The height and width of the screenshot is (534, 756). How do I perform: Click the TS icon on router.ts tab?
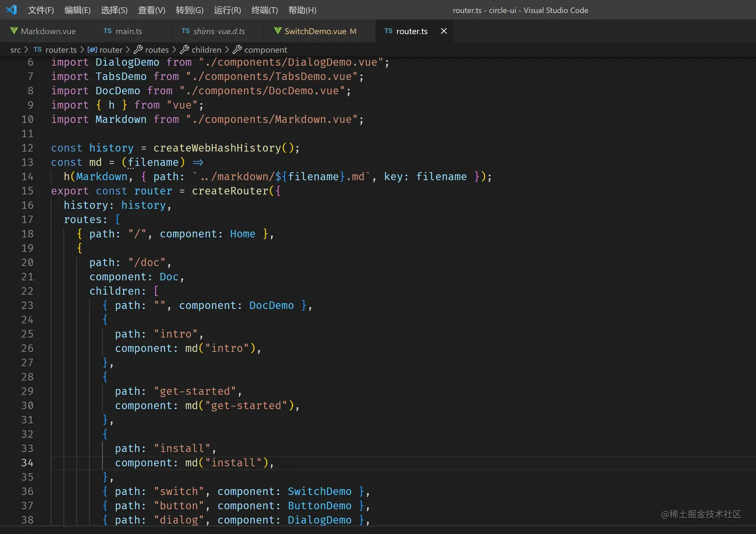pyautogui.click(x=388, y=31)
